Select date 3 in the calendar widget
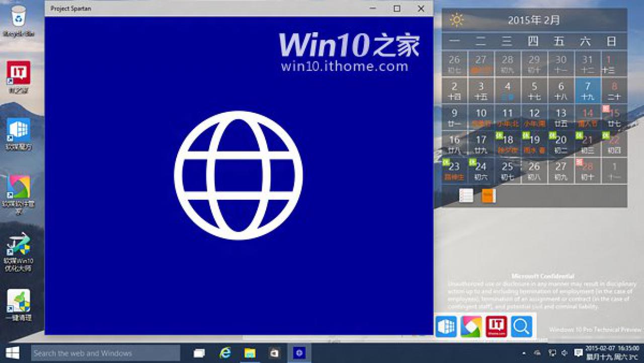The width and height of the screenshot is (644, 363). point(481,91)
